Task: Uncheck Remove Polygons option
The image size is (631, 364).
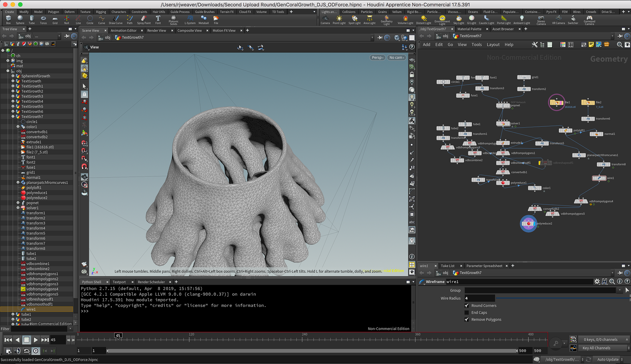Action: click(x=467, y=319)
